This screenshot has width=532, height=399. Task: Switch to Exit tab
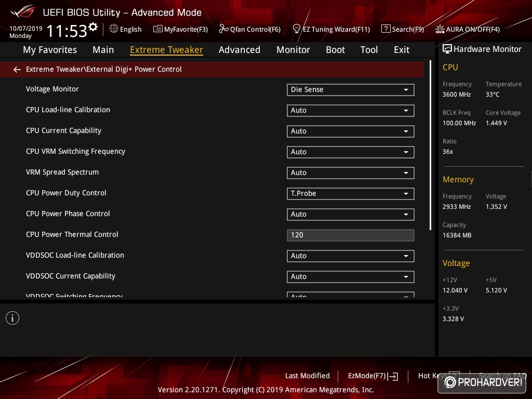[x=402, y=50]
